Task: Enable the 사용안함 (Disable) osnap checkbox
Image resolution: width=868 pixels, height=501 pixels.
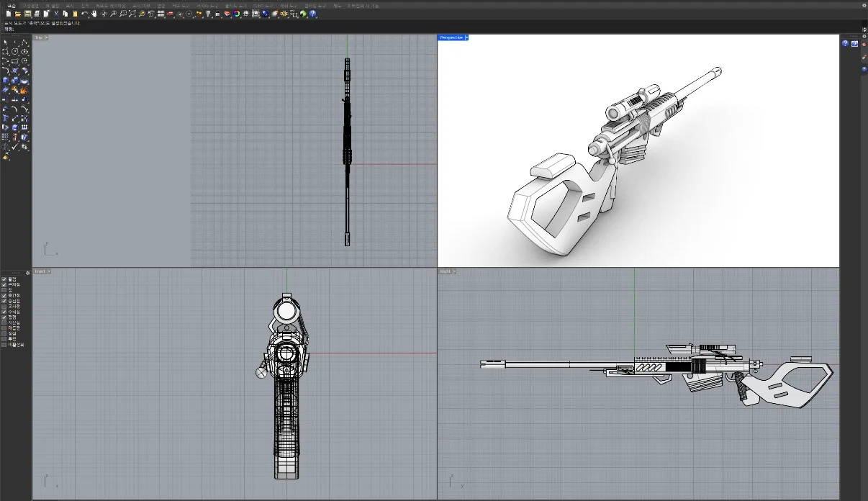Action: (x=4, y=345)
